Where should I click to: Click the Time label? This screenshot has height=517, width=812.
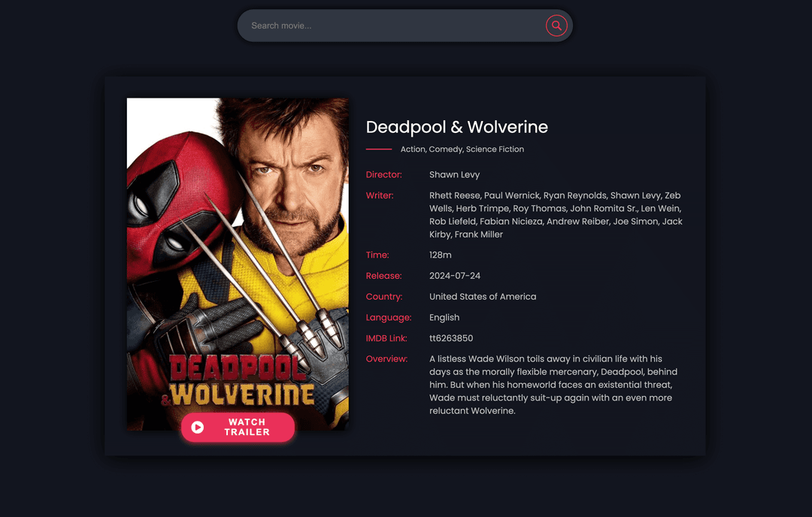[377, 255]
